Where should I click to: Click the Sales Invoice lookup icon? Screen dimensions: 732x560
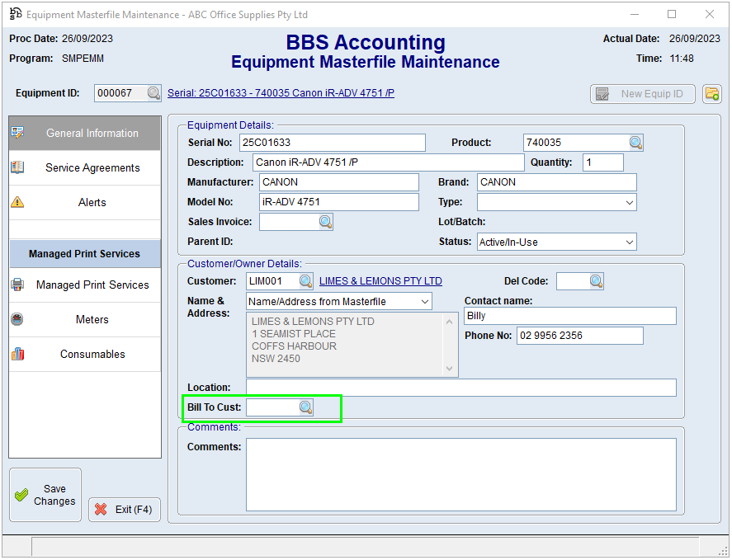pyautogui.click(x=325, y=222)
